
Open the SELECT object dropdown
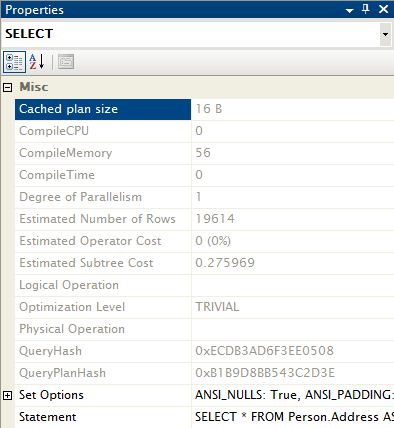pyautogui.click(x=385, y=34)
